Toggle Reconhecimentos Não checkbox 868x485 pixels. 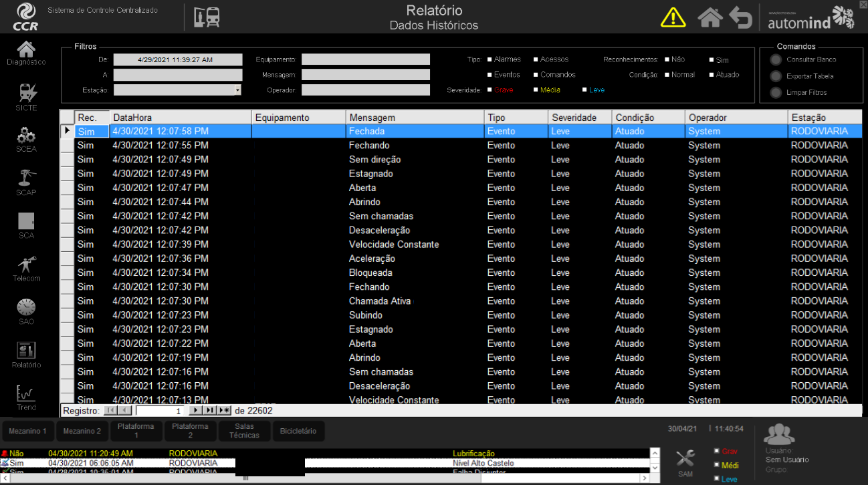tap(667, 59)
